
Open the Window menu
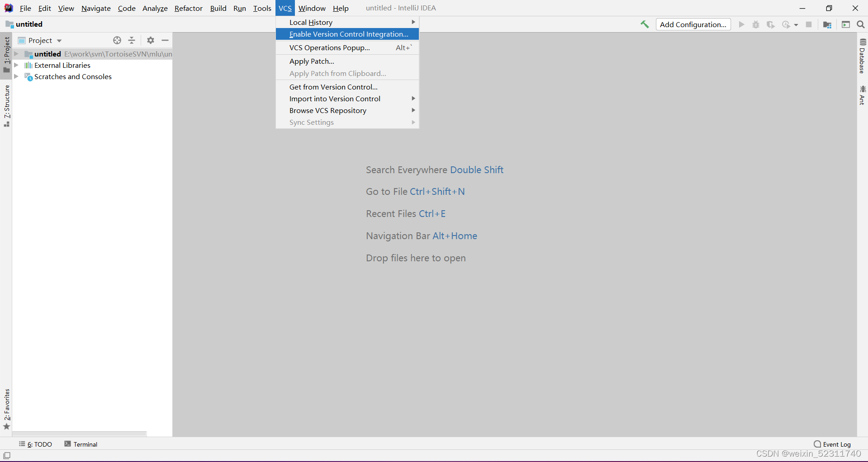click(x=312, y=8)
